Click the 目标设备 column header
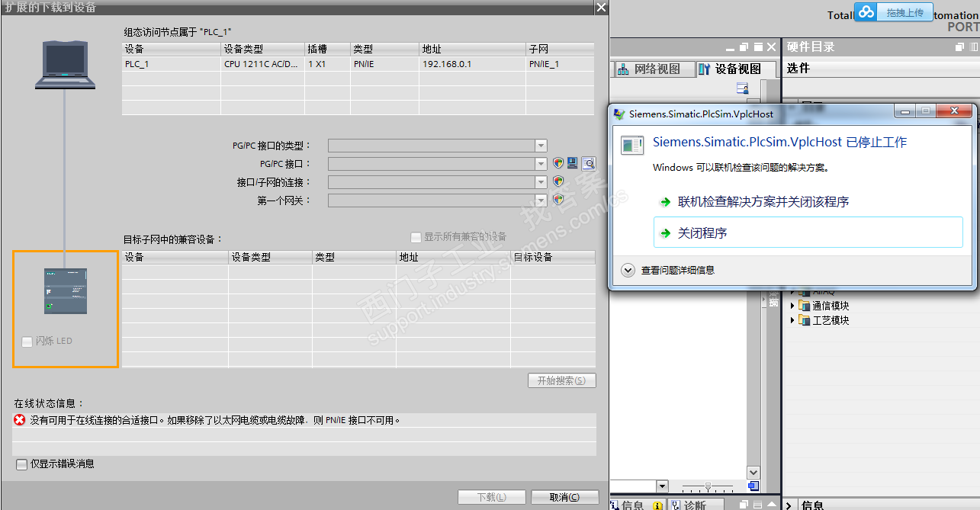The height and width of the screenshot is (510, 980). [x=552, y=258]
